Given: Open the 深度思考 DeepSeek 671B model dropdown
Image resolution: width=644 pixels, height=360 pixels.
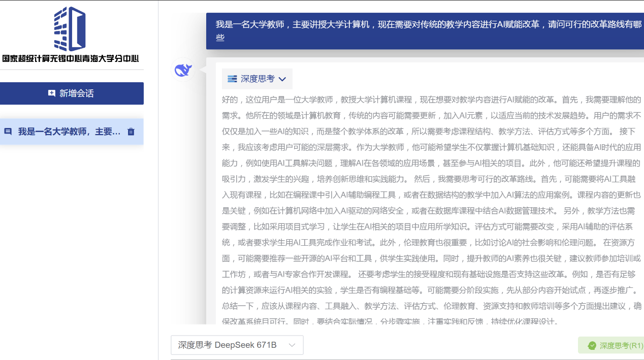Looking at the screenshot, I should point(237,345).
